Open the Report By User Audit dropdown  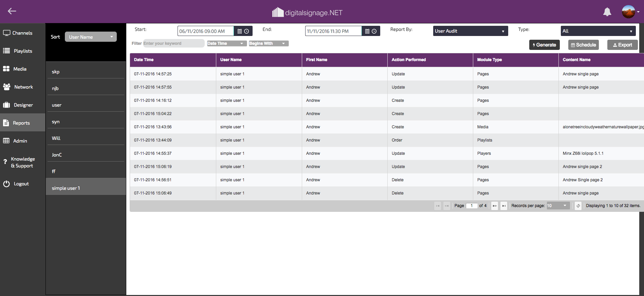pos(471,31)
